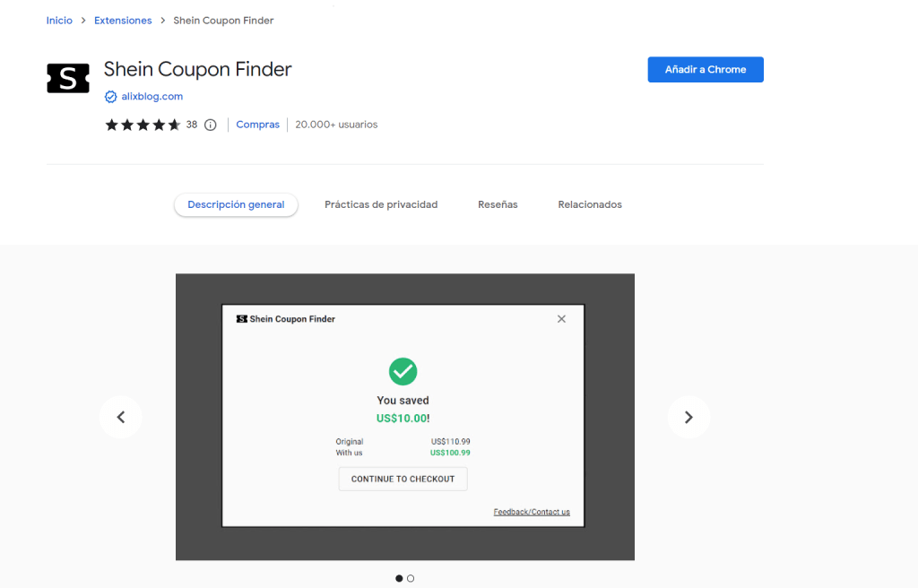Viewport: 918px width, 588px height.
Task: Click the five-star rating display
Action: [x=143, y=125]
